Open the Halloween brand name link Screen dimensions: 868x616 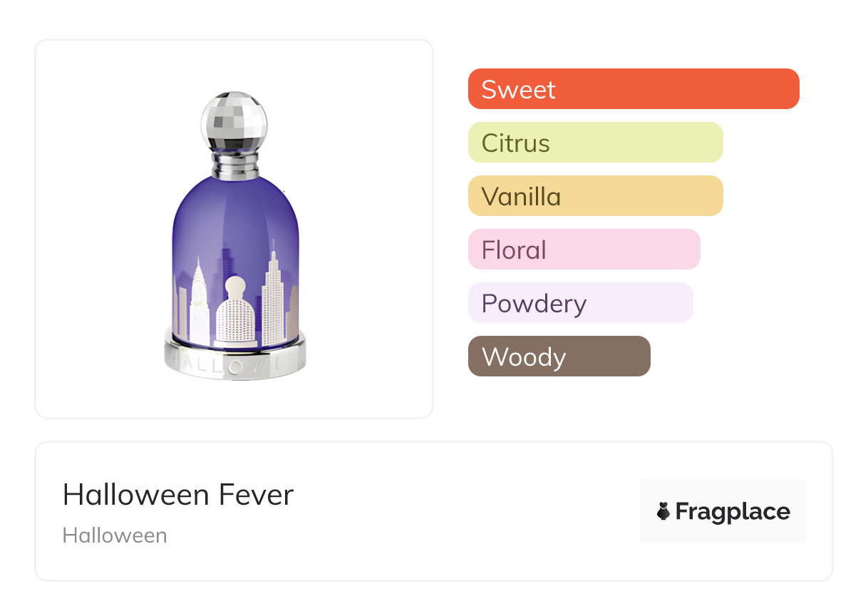[115, 535]
